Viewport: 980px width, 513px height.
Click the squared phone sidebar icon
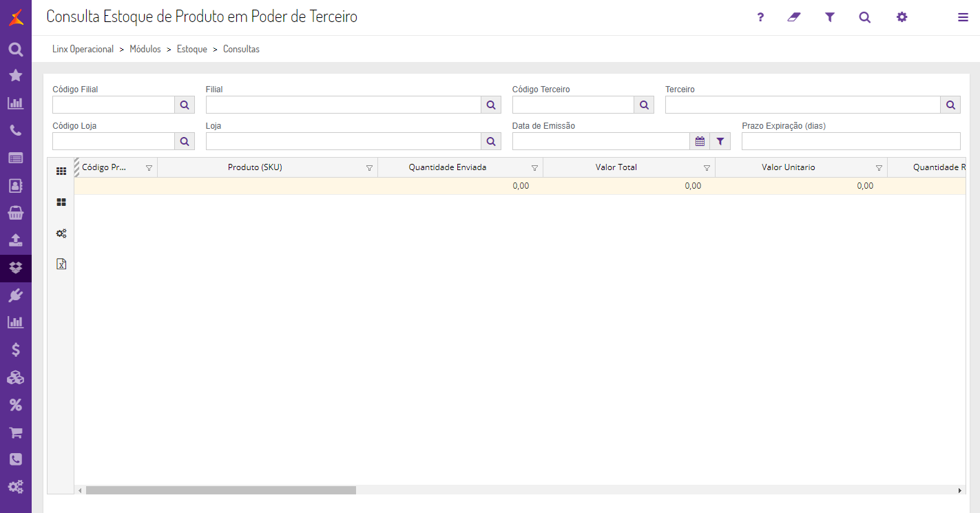[16, 459]
